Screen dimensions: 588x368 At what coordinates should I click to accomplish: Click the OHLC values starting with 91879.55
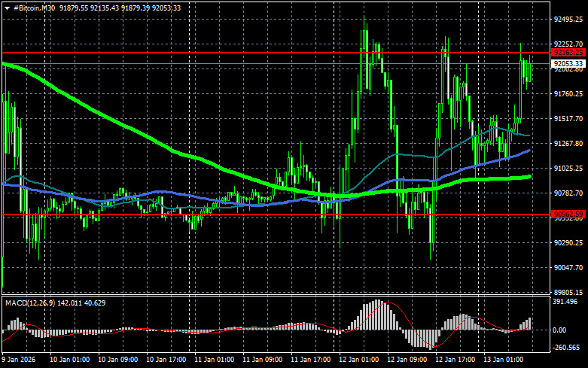pyautogui.click(x=120, y=8)
